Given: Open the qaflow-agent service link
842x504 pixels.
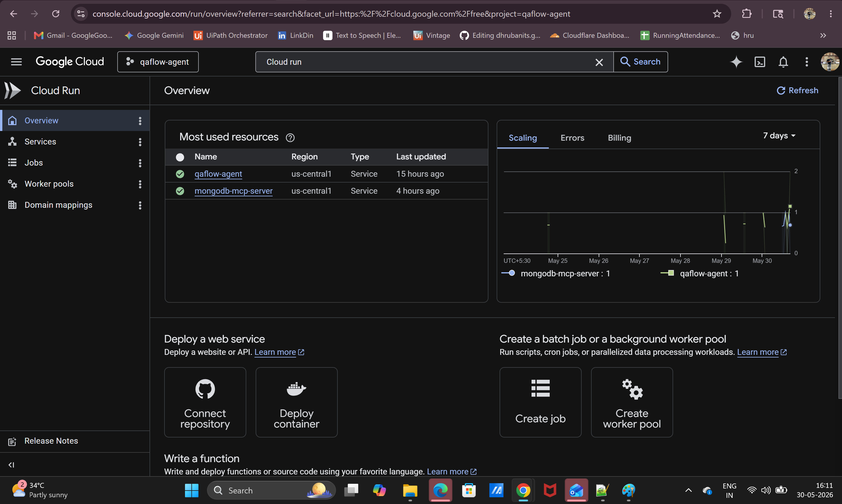Looking at the screenshot, I should pyautogui.click(x=218, y=174).
